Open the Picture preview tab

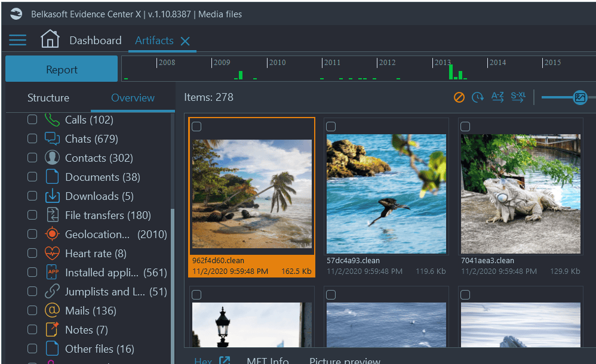coord(345,360)
